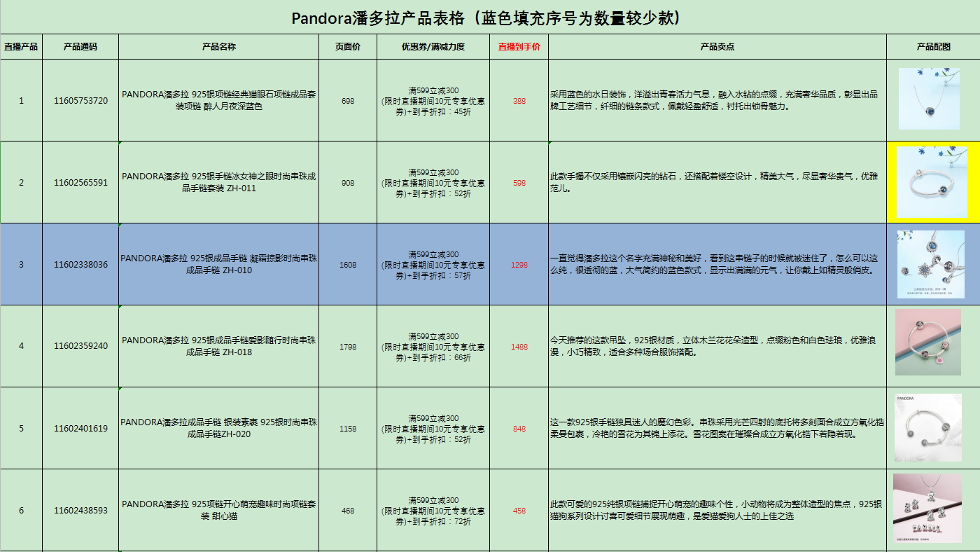Select the red live price 458
The width and height of the screenshot is (980, 552).
(x=519, y=510)
